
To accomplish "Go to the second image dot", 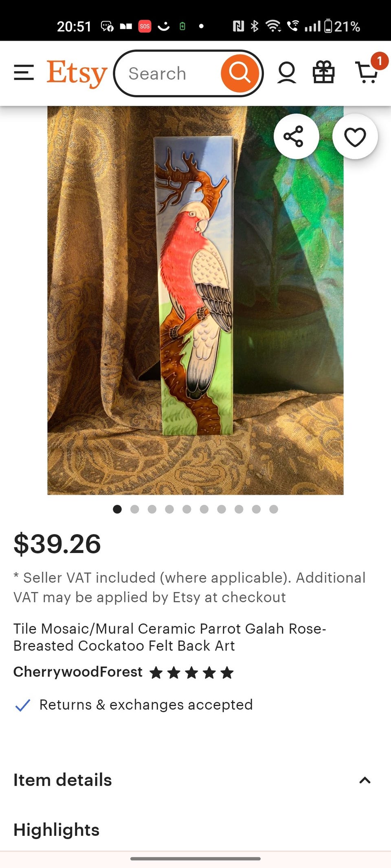I will point(135,509).
